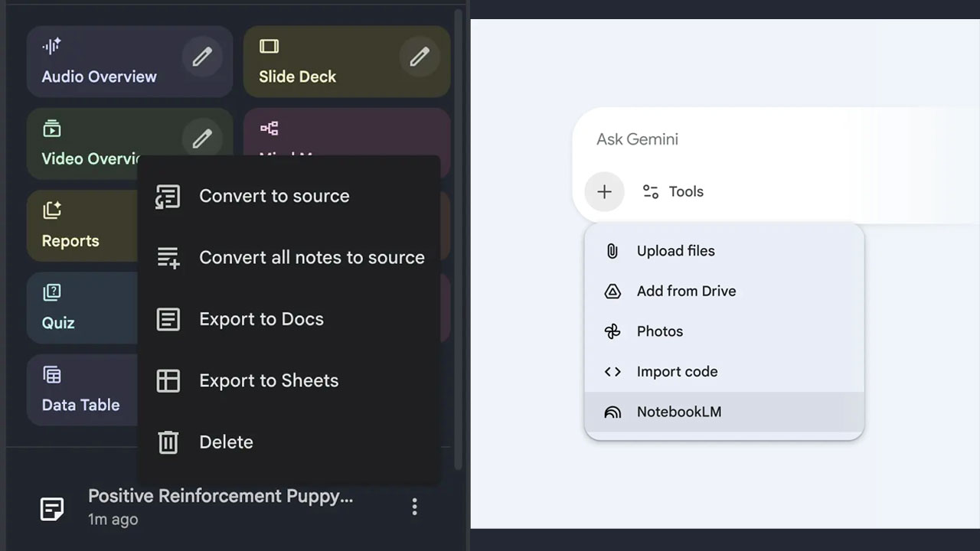Click the Video Overview edit pencil icon

click(202, 139)
